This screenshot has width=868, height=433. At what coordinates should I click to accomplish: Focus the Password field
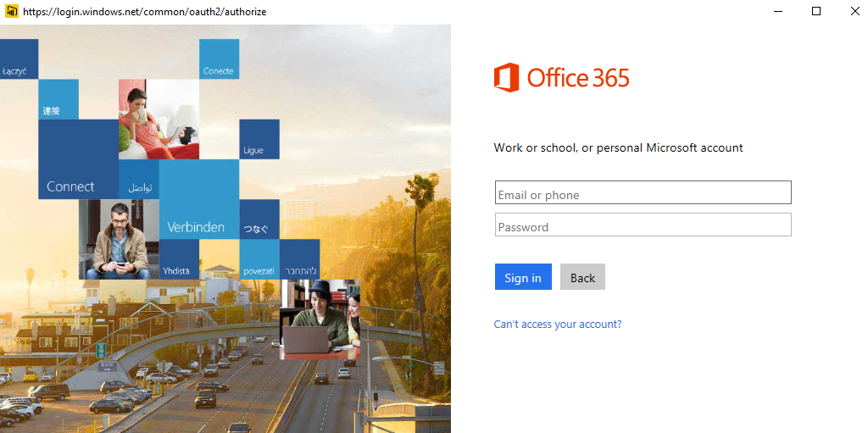[x=643, y=225]
